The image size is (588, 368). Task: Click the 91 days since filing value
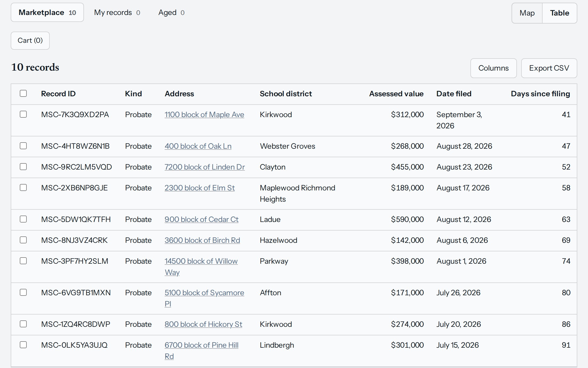click(x=566, y=345)
